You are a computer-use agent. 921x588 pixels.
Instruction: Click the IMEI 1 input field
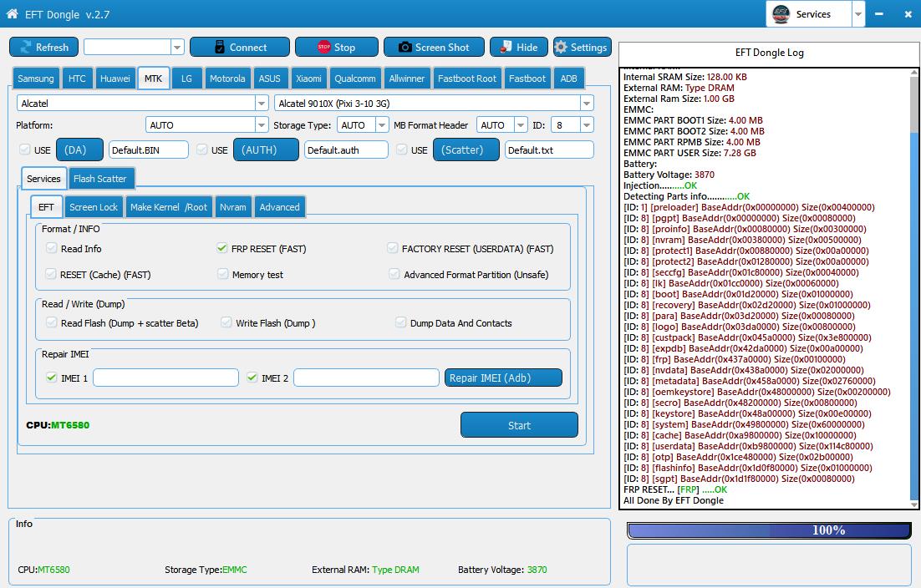(x=166, y=378)
